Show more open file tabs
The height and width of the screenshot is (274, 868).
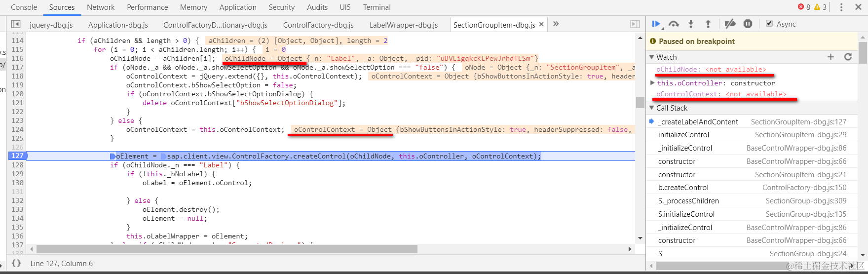pyautogui.click(x=556, y=24)
